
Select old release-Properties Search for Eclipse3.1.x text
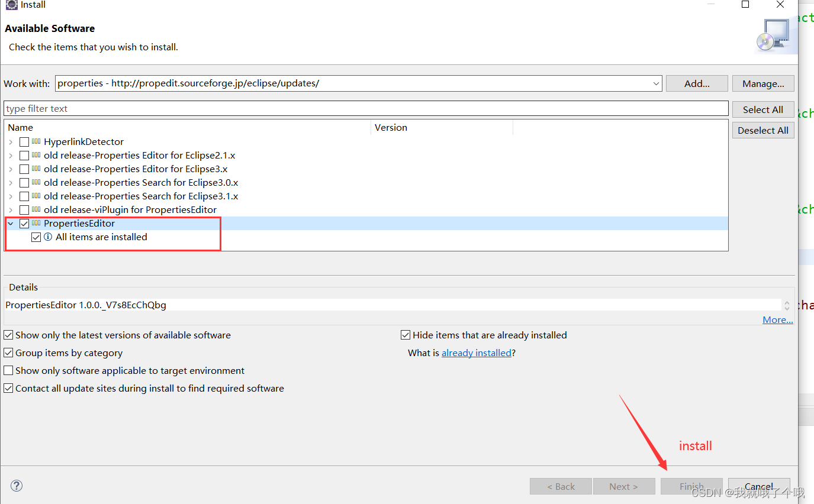click(x=141, y=196)
